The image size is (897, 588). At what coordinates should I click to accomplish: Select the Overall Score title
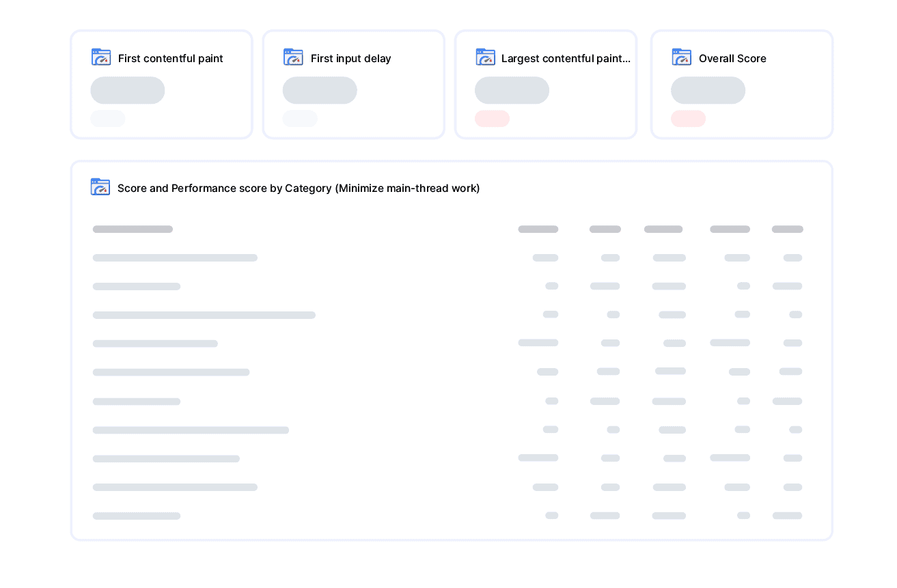pos(732,59)
